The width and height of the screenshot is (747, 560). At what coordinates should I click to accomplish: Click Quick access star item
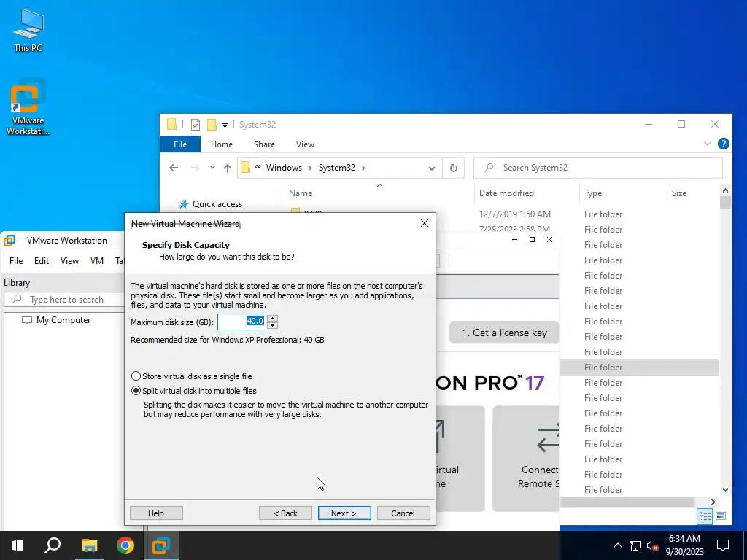click(211, 204)
